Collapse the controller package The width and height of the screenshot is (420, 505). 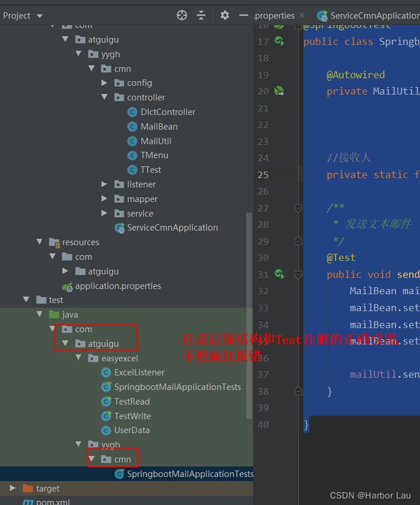coord(104,97)
